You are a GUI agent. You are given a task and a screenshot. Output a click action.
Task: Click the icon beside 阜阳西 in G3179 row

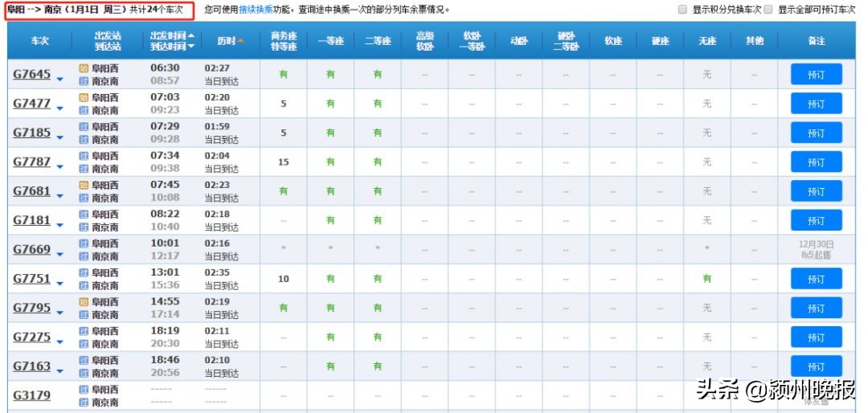click(x=84, y=390)
